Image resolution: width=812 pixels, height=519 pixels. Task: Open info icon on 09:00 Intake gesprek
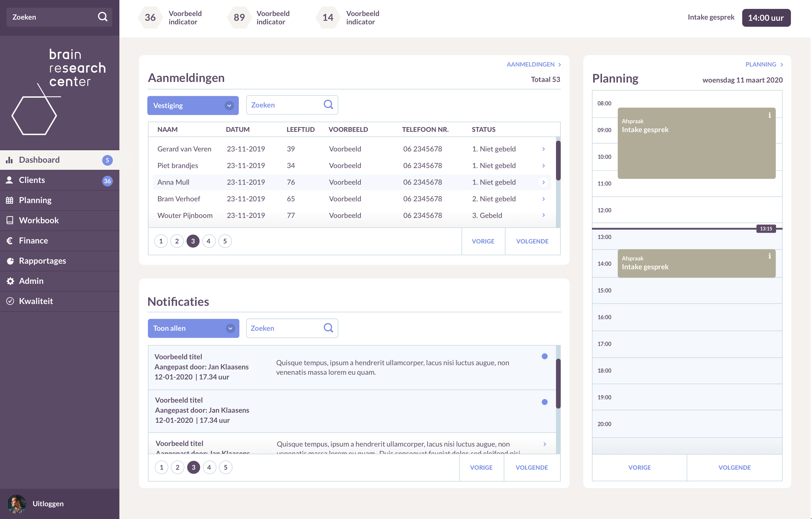[769, 115]
